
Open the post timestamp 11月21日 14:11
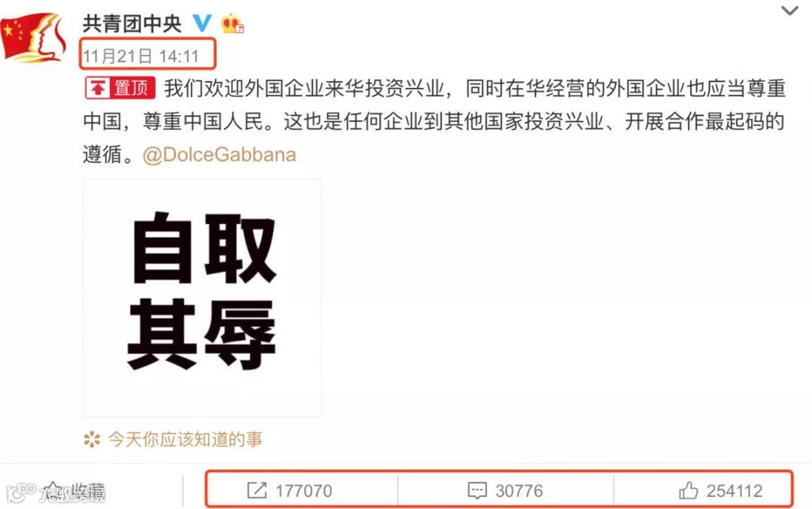(x=141, y=56)
